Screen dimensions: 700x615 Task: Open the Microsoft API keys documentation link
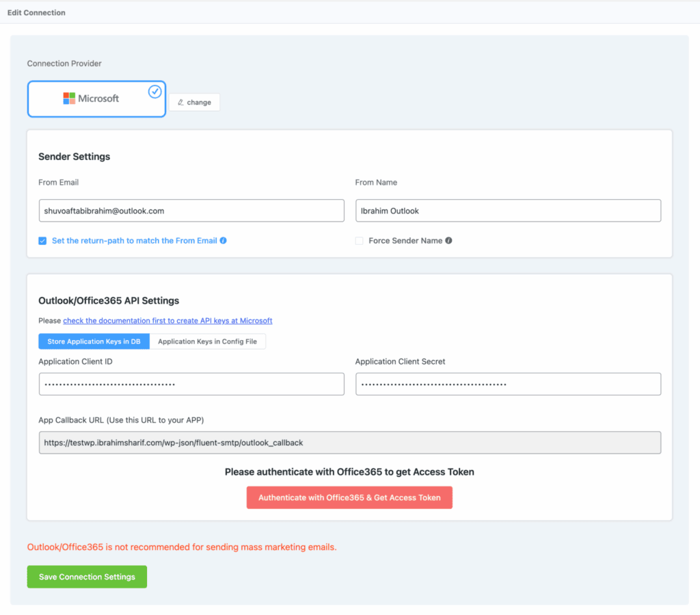pos(167,320)
